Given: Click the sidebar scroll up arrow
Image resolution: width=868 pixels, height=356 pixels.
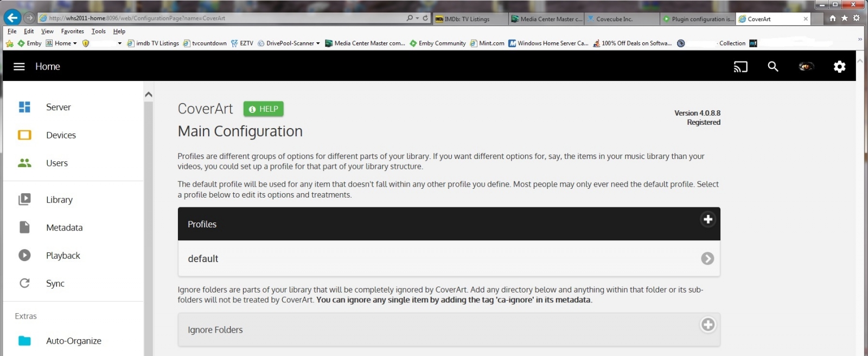Looking at the screenshot, I should pyautogui.click(x=149, y=94).
